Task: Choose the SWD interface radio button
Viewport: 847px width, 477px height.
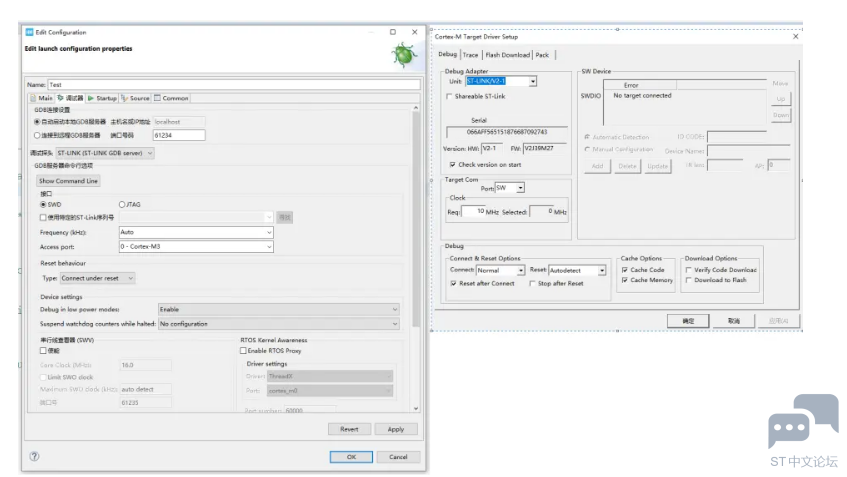Action: click(x=43, y=205)
